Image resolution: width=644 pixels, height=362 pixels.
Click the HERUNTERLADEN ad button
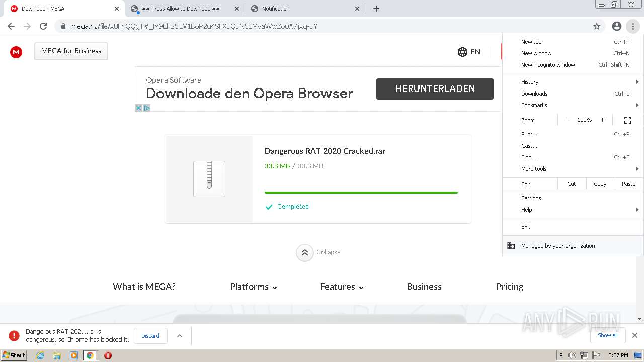[x=435, y=89]
